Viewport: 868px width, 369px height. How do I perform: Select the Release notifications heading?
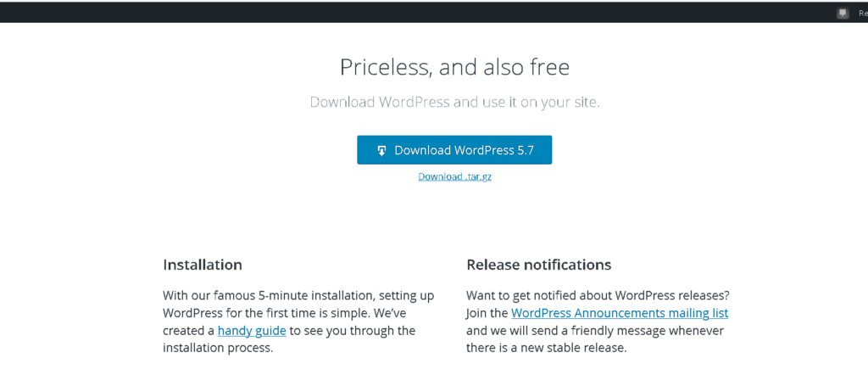click(538, 265)
